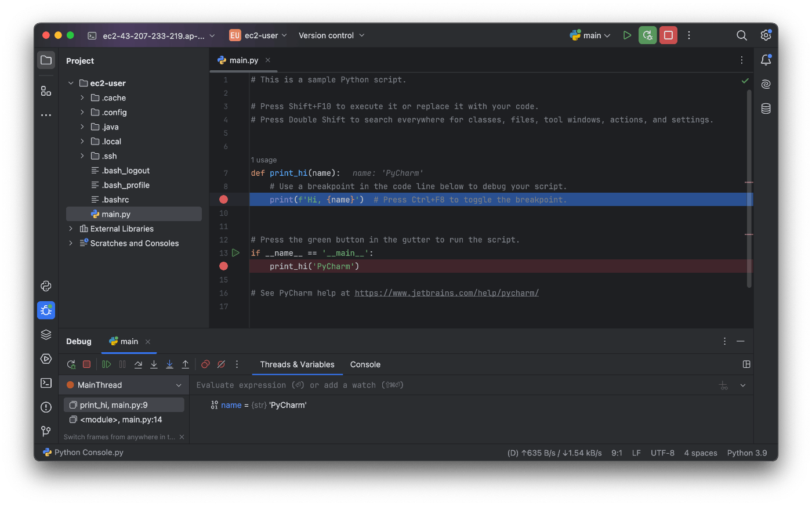Viewport: 812px width, 506px height.
Task: Click Resume Program in debug toolbar
Action: pyautogui.click(x=107, y=364)
